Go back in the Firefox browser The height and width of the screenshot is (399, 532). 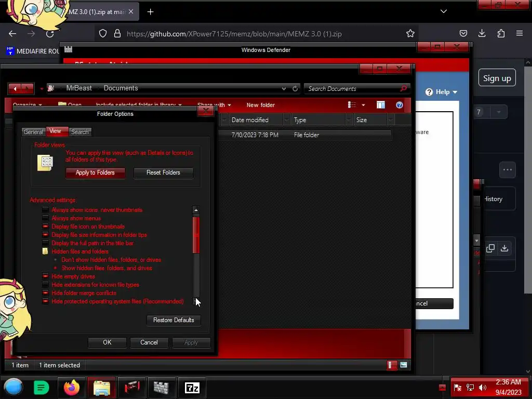(12, 34)
